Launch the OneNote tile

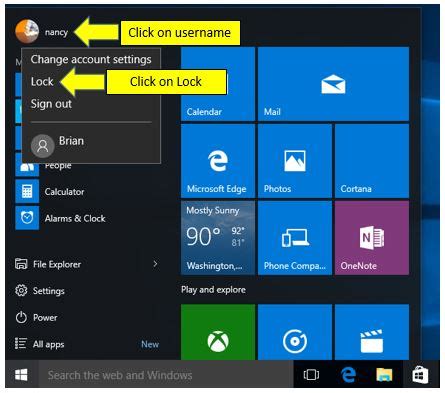[372, 238]
